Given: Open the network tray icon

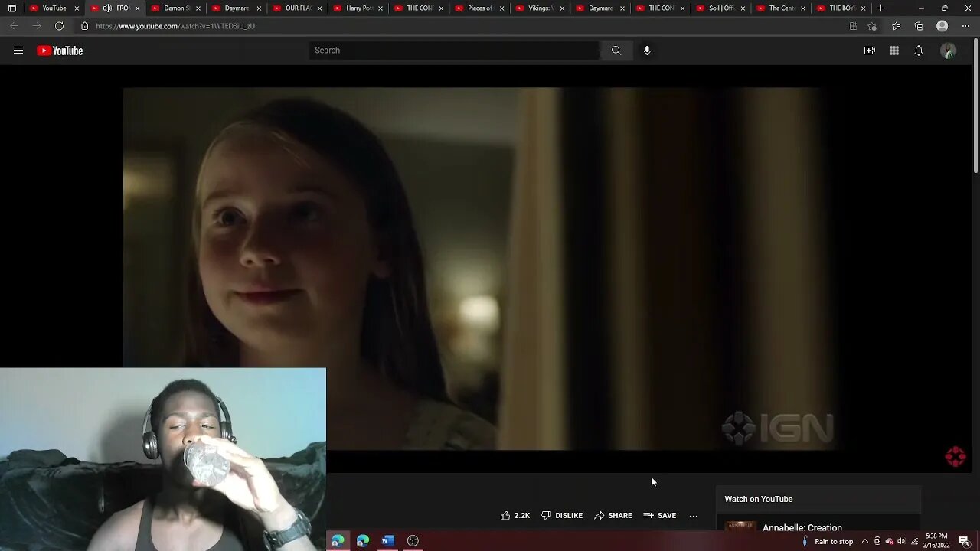Looking at the screenshot, I should click(x=914, y=542).
